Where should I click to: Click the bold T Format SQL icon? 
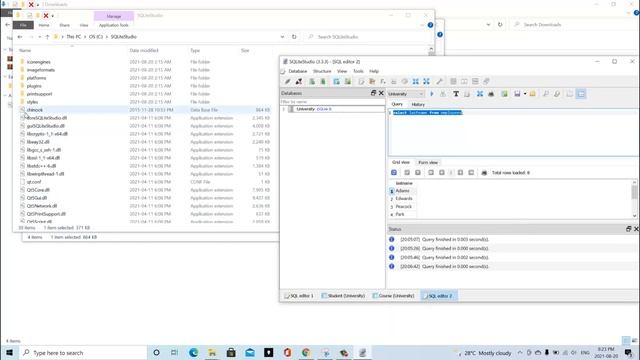tap(456, 94)
